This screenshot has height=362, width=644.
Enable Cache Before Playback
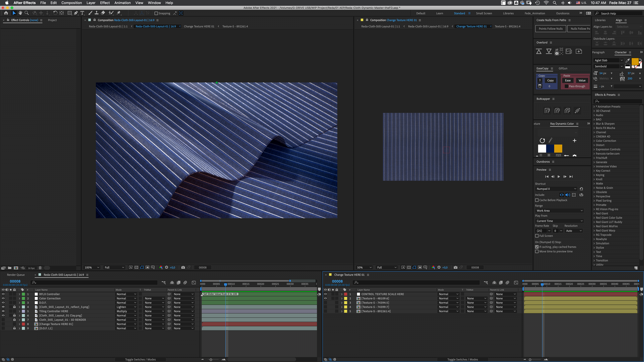click(x=537, y=200)
